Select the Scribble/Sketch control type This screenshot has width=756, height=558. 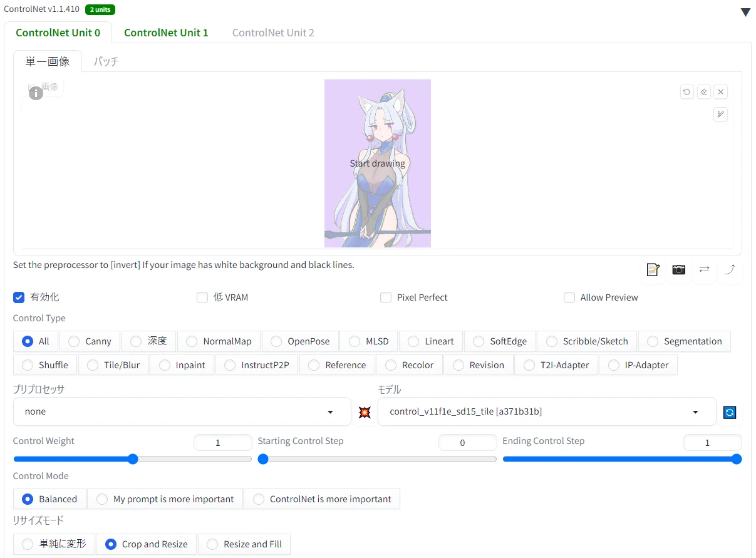click(x=587, y=341)
